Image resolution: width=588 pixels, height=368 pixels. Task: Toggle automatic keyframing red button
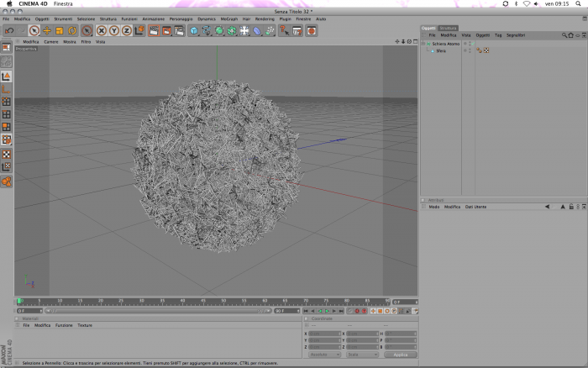[x=357, y=311]
